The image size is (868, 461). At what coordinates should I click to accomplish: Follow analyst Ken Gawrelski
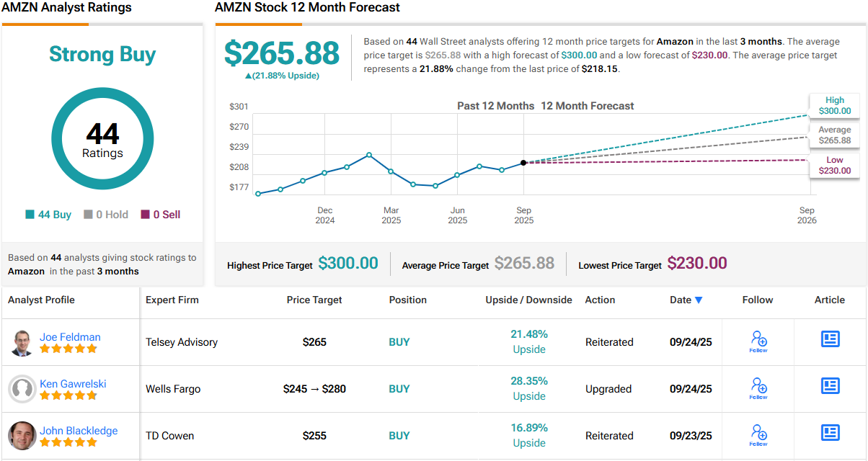758,388
